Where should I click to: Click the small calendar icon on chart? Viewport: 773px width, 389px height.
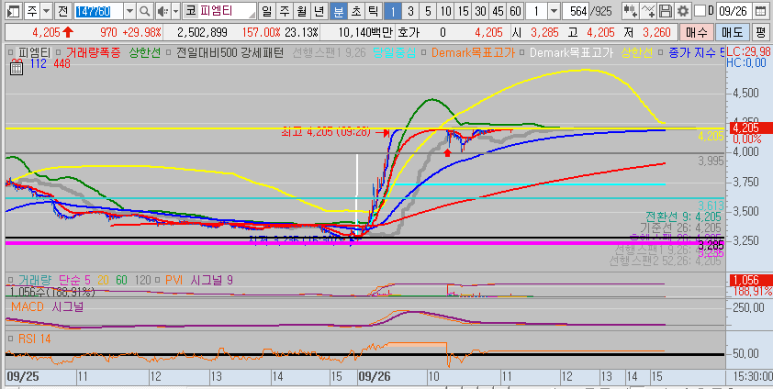click(x=16, y=68)
